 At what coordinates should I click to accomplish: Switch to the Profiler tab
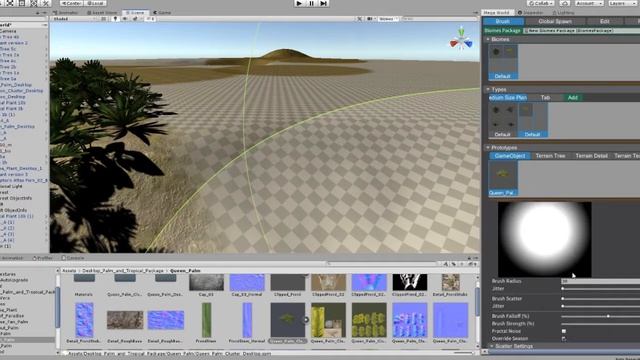coord(42,258)
